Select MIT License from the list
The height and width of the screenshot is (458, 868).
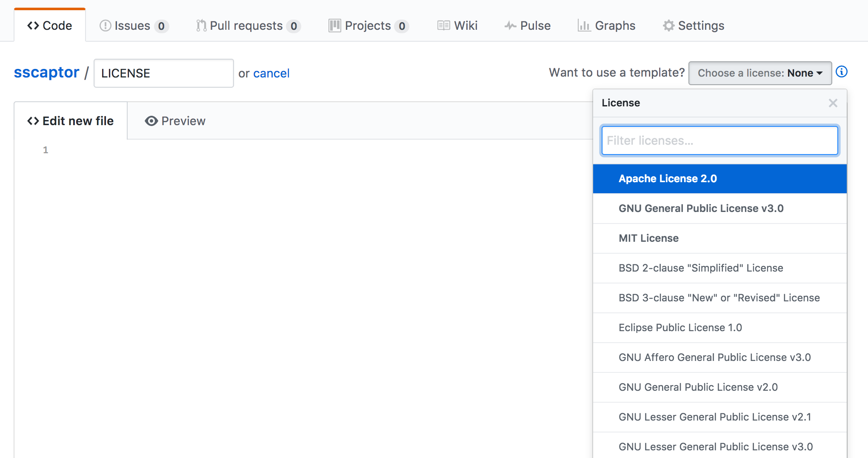tap(648, 238)
